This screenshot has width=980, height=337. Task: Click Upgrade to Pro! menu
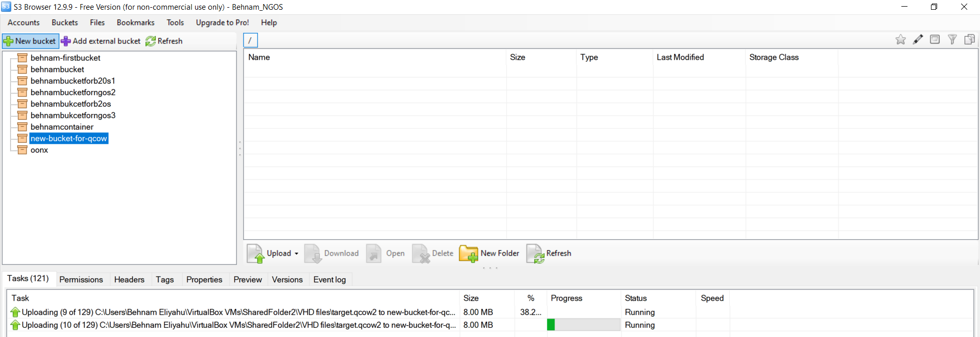[x=222, y=23]
